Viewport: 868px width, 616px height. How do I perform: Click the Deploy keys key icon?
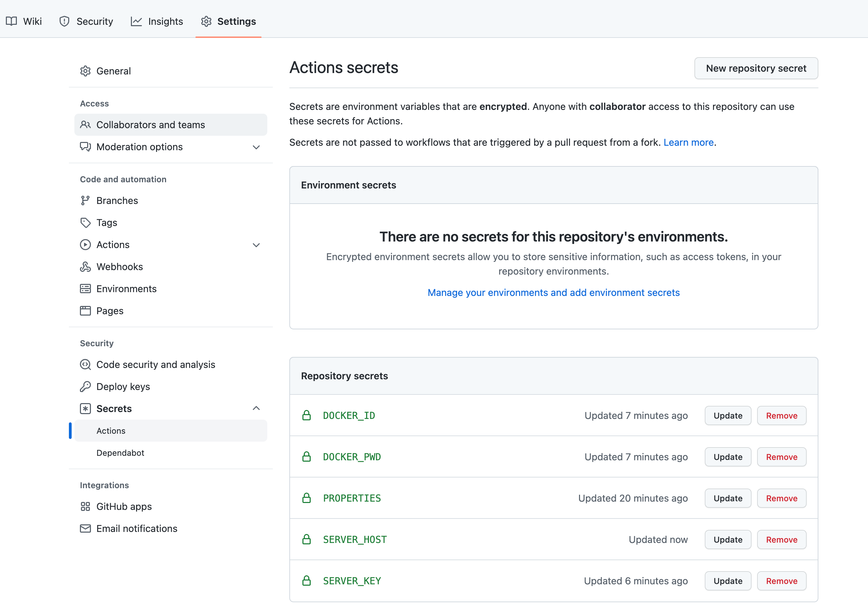(85, 387)
